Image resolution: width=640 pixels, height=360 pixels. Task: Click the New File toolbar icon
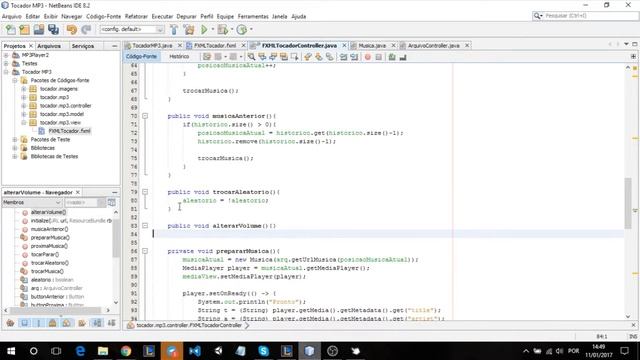tap(10, 29)
